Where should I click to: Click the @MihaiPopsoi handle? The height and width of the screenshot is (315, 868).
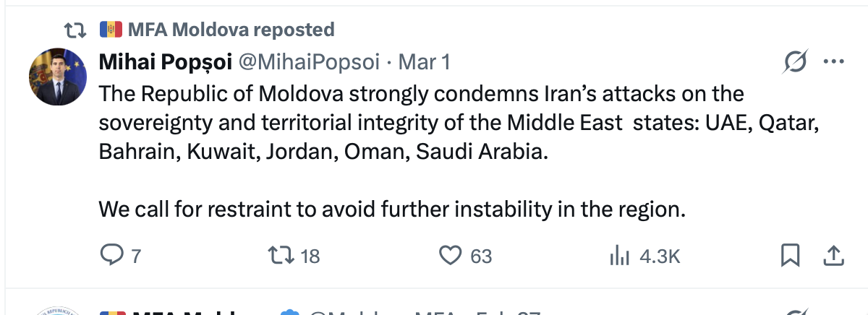(x=309, y=63)
